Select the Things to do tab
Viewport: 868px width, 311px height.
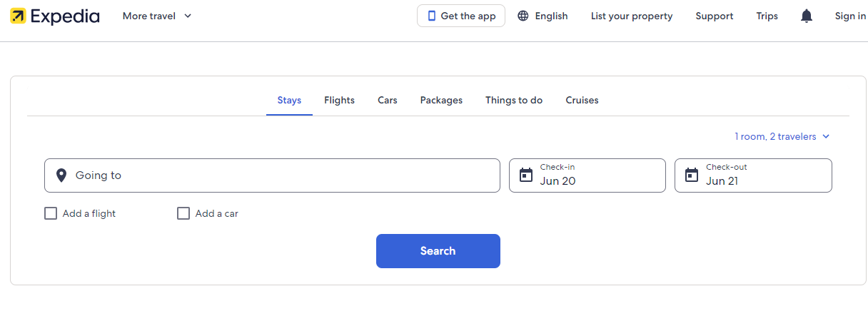pos(514,101)
